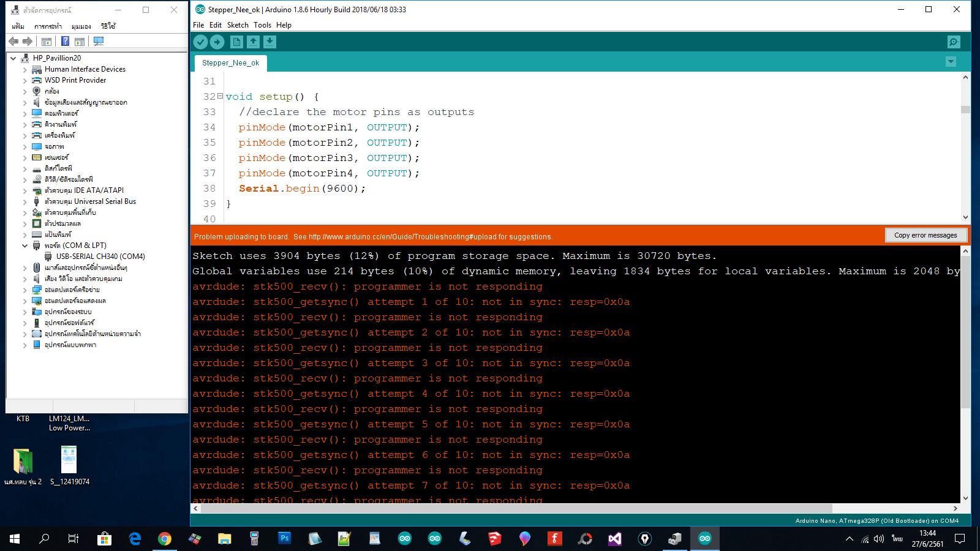
Task: Click the volume speaker tray icon
Action: tap(879, 539)
